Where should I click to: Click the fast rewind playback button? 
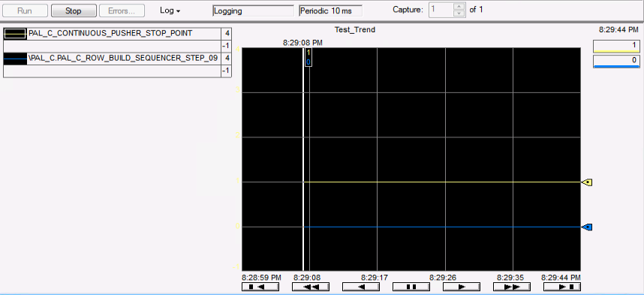click(x=311, y=287)
